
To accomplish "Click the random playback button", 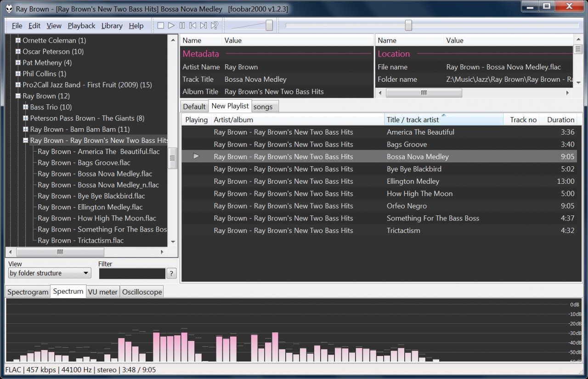I will click(x=214, y=26).
